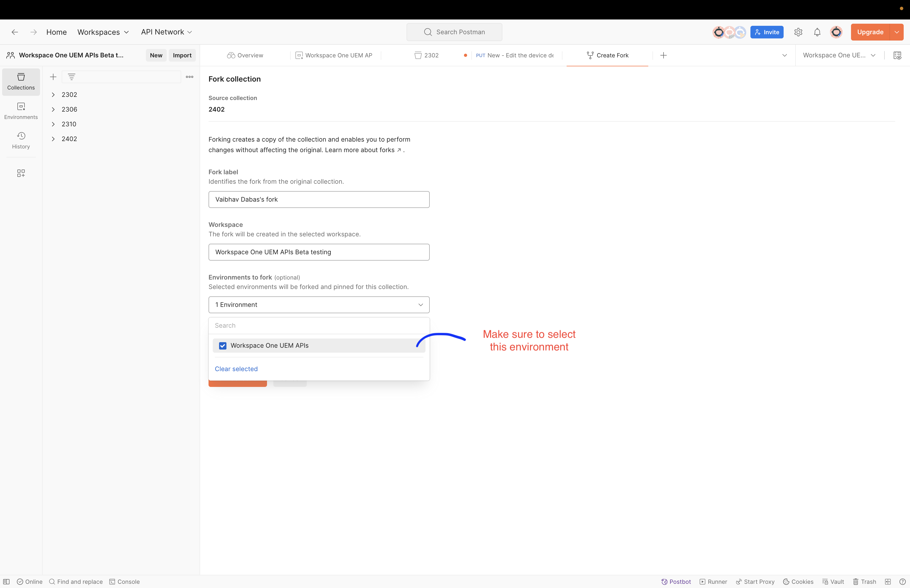Toggle Online status indicator
This screenshot has width=910, height=588.
[x=30, y=581]
